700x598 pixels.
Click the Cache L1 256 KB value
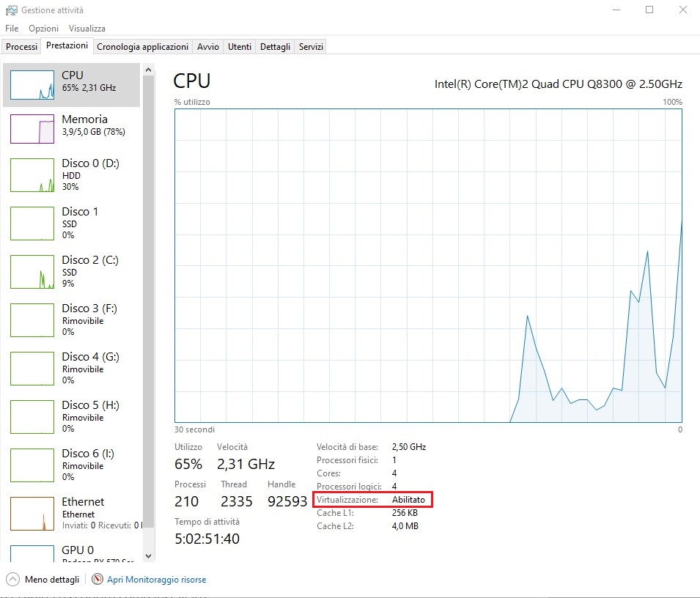[405, 513]
